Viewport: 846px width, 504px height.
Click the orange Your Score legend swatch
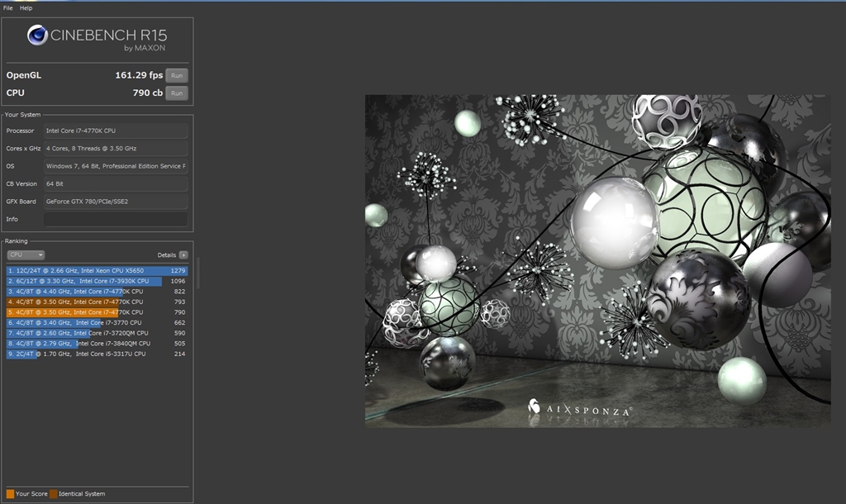[10, 494]
